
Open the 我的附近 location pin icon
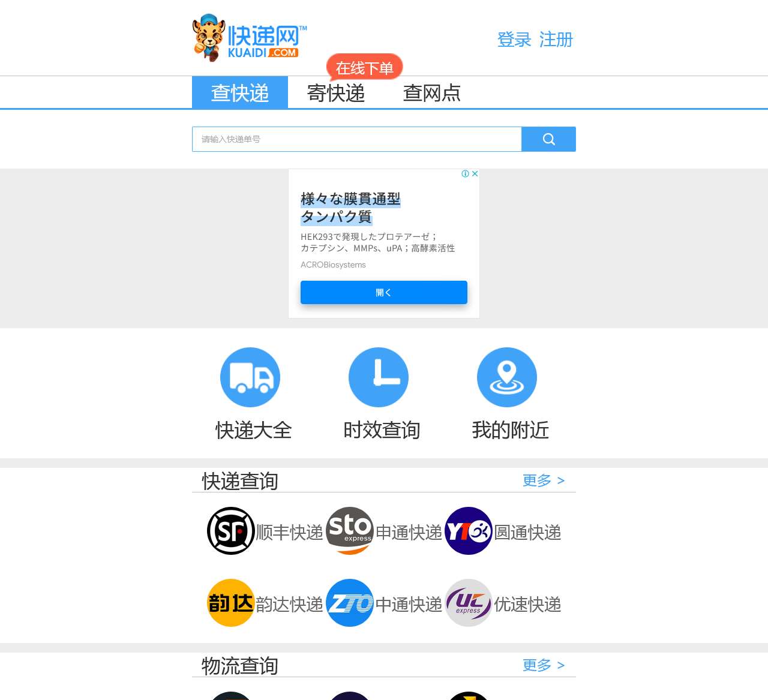(507, 377)
